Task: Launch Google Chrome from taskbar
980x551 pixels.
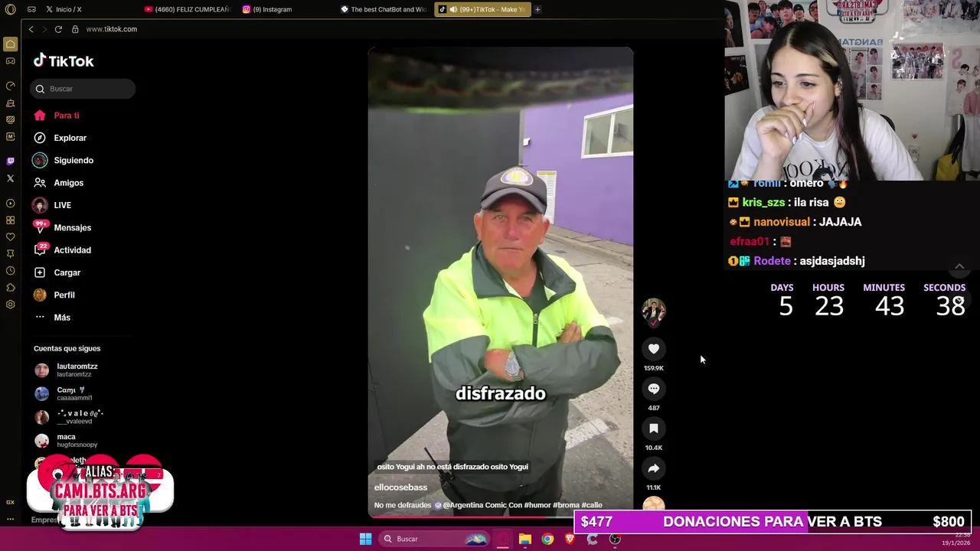Action: click(x=547, y=539)
